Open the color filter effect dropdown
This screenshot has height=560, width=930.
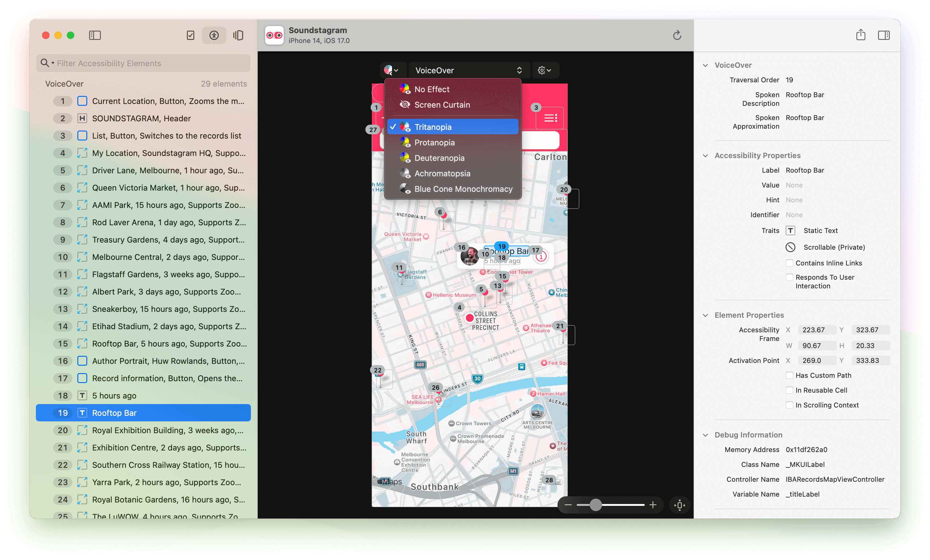[x=392, y=70]
